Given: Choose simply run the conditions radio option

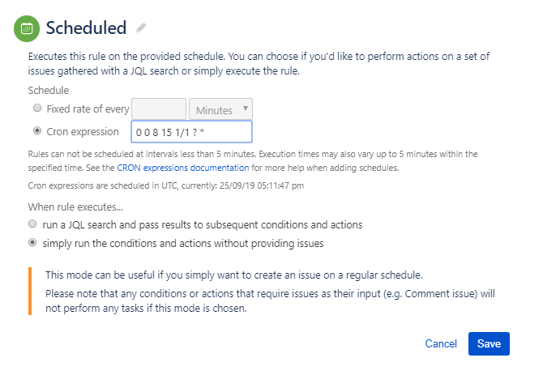Looking at the screenshot, I should pos(32,242).
